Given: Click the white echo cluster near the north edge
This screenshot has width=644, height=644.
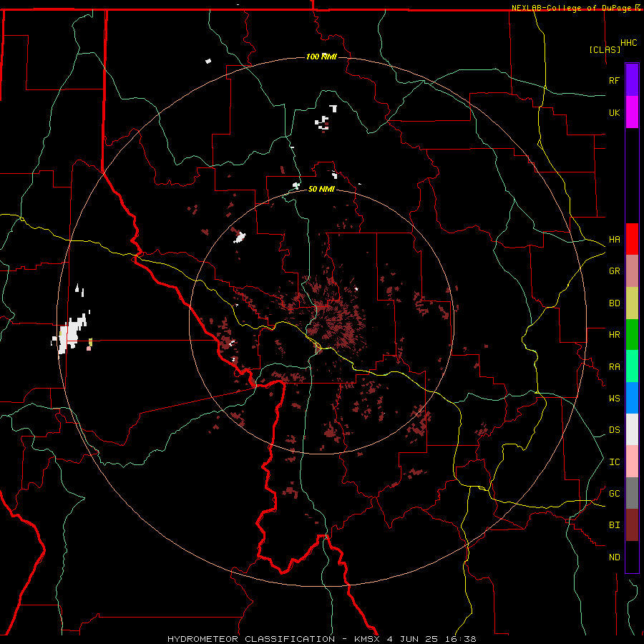Looking at the screenshot, I should 326,118.
